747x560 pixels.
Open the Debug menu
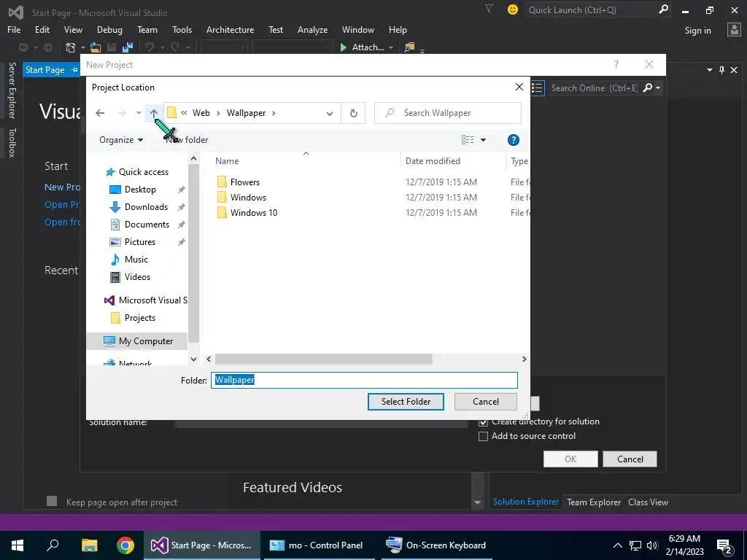109,29
